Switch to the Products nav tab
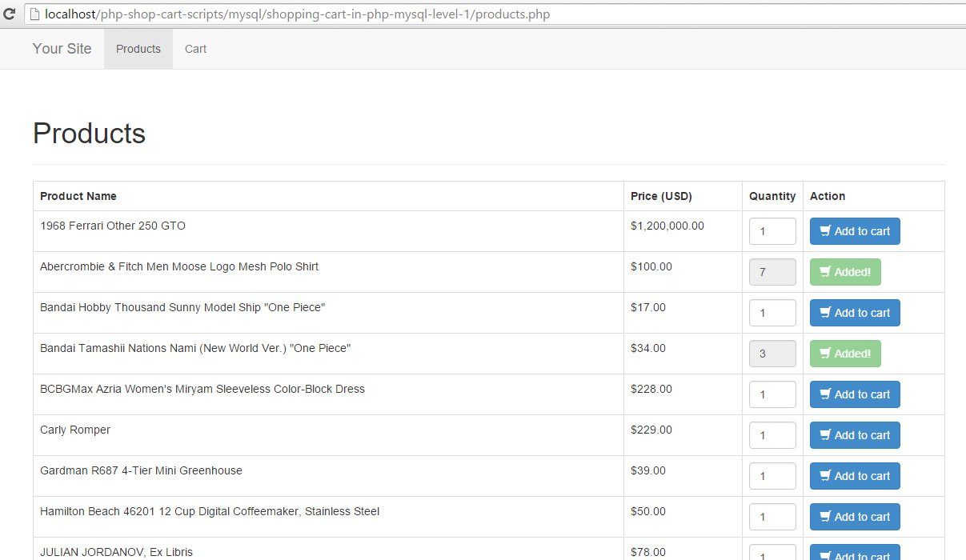This screenshot has width=966, height=560. (138, 49)
